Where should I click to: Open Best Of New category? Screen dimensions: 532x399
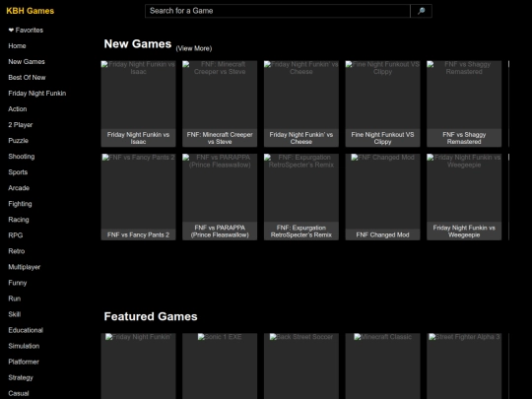coord(27,78)
